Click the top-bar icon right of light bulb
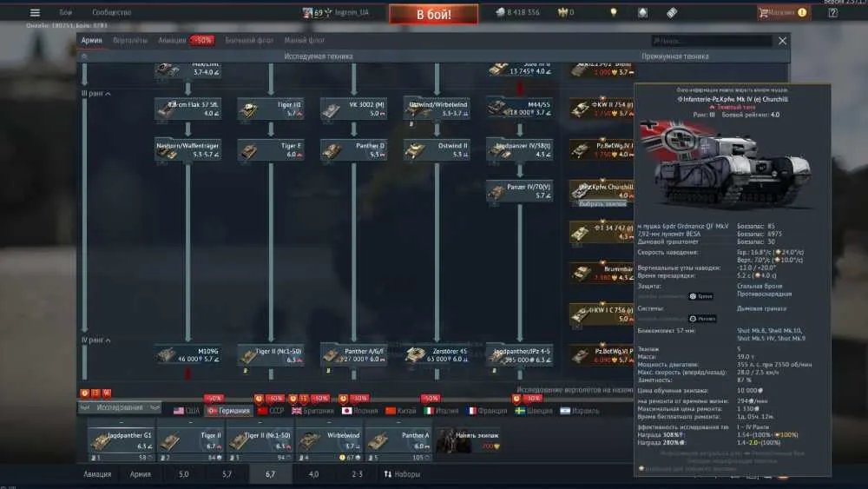Screen dimensions: 868x489 [642, 12]
